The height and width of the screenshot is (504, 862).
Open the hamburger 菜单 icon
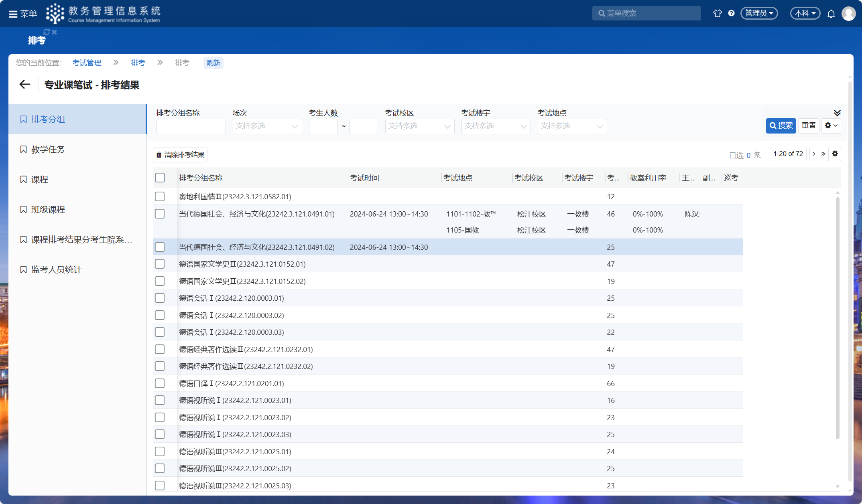[x=13, y=14]
